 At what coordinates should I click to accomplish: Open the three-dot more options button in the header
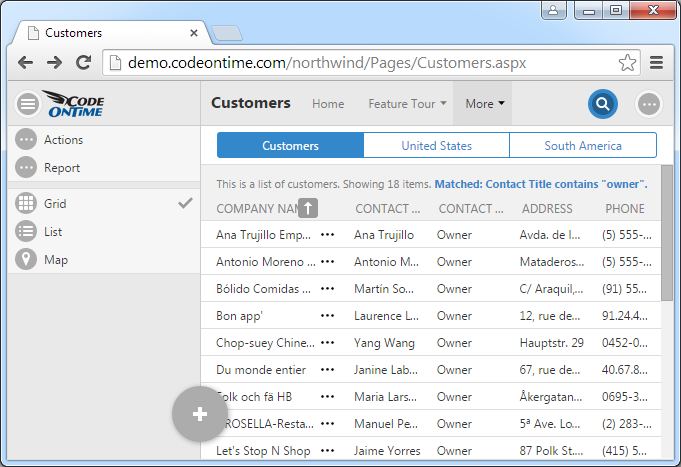coord(649,104)
